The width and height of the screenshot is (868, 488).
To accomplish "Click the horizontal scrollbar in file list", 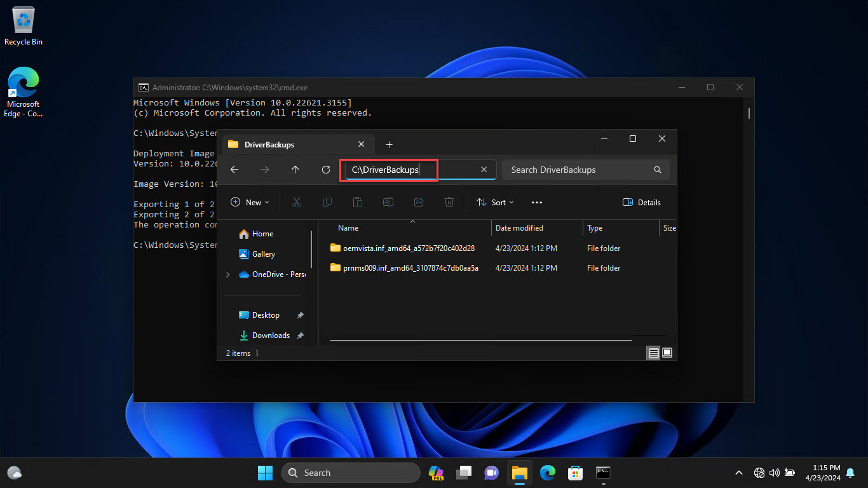I will tap(481, 341).
